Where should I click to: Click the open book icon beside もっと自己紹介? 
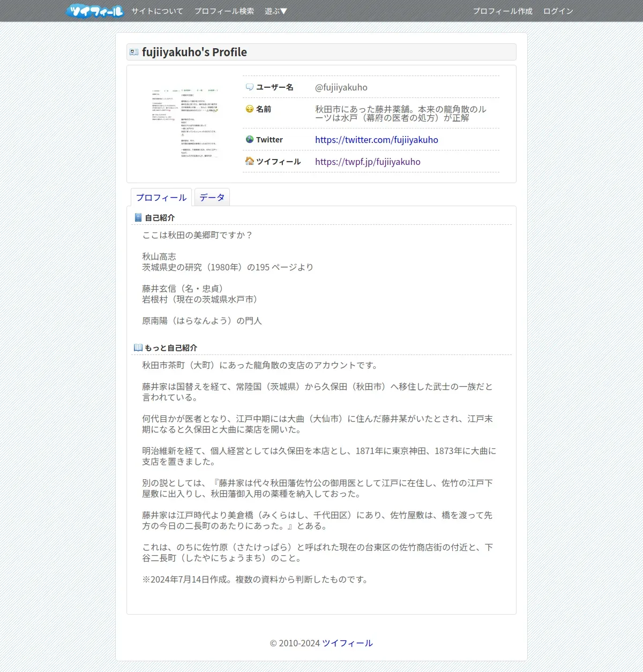138,348
